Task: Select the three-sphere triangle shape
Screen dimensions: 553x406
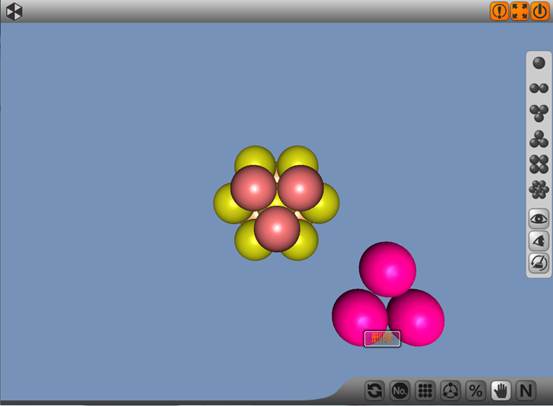Action: (x=539, y=113)
